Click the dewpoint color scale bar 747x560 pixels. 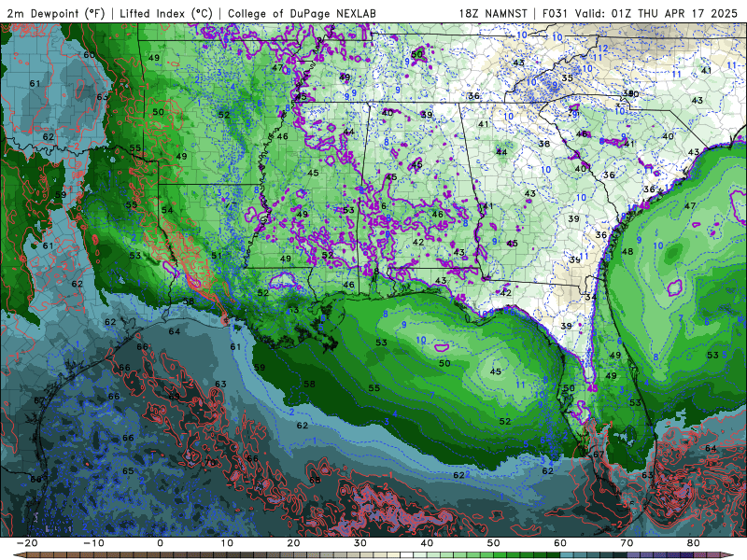pos(373,555)
